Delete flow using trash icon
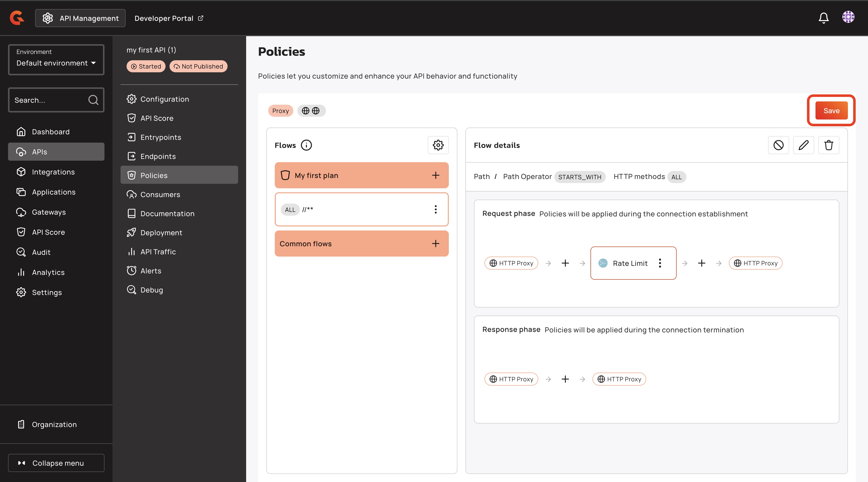The width and height of the screenshot is (868, 482). 829,145
